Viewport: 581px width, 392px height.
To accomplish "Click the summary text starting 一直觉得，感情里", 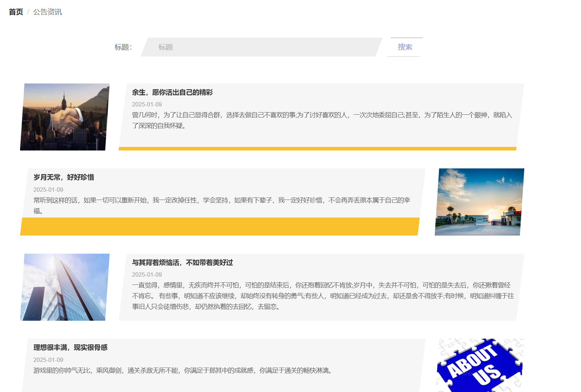I will 323,296.
